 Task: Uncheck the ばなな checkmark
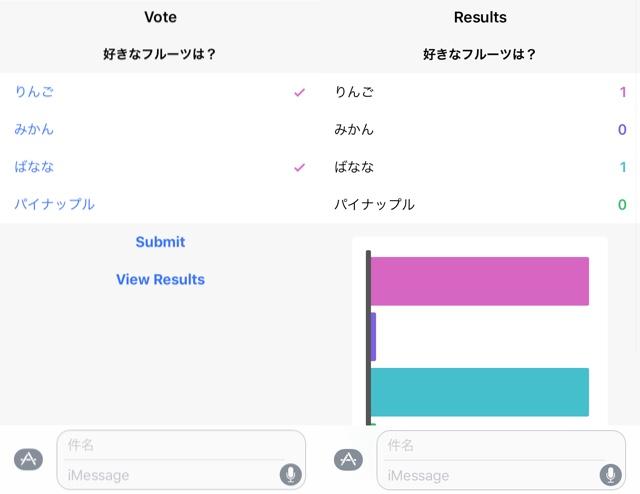299,167
